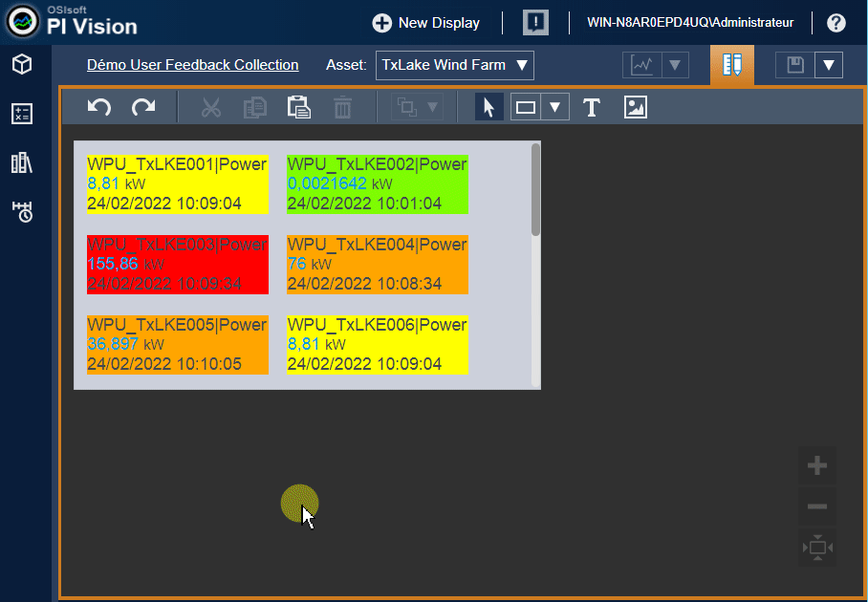
Task: Open the Graphic Library books icon
Action: click(x=22, y=163)
